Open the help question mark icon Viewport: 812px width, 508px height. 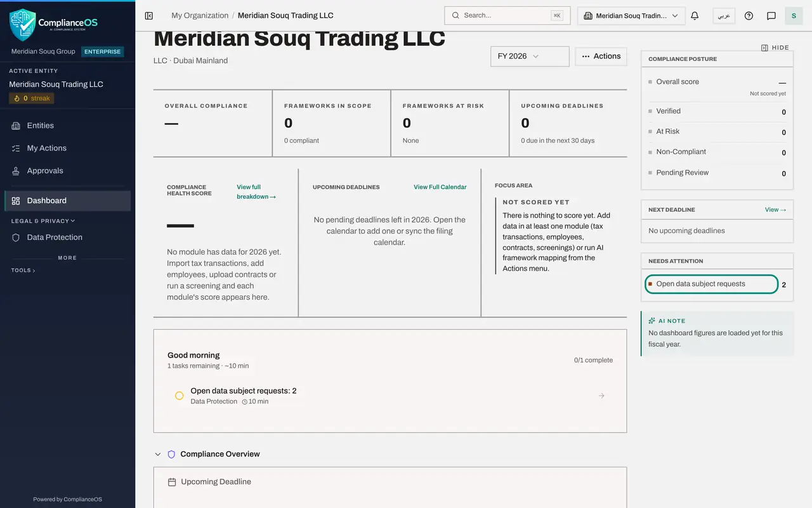click(x=749, y=16)
